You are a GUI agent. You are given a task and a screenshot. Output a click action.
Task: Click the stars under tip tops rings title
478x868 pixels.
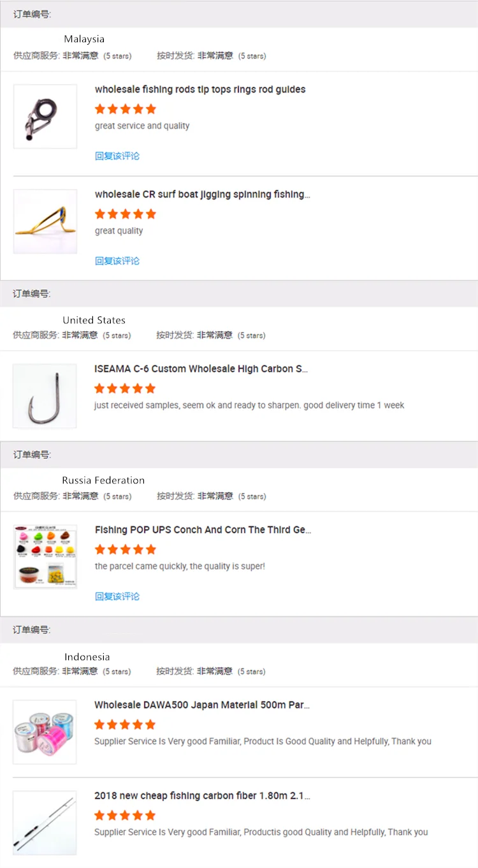[x=126, y=109]
